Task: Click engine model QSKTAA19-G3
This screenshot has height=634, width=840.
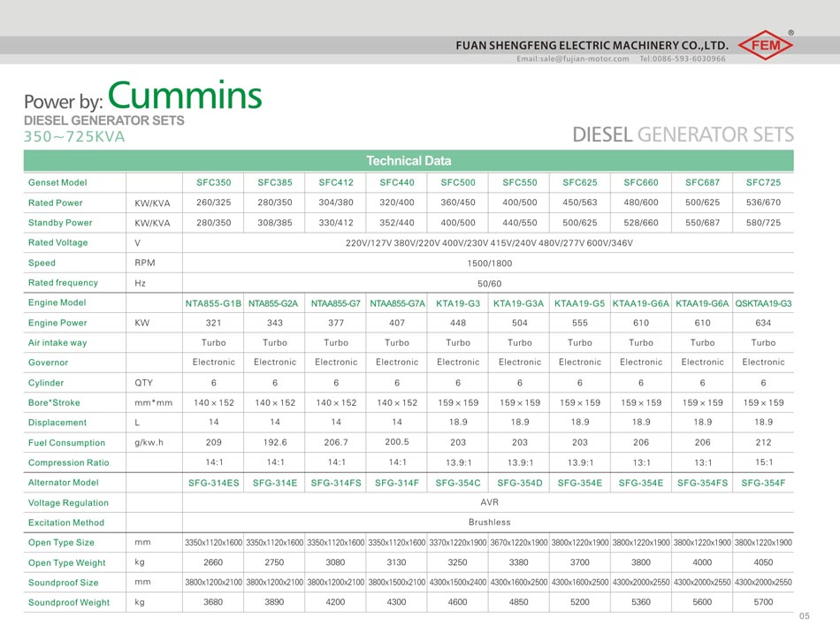Action: click(763, 303)
